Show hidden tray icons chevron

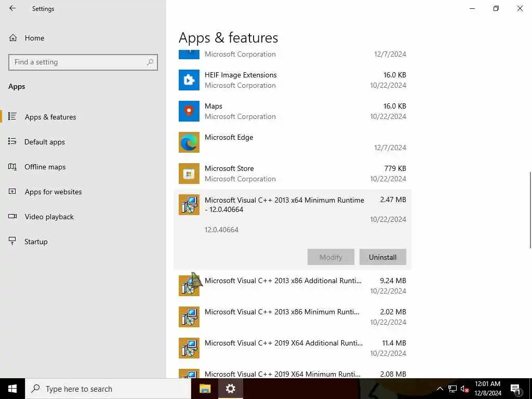(x=440, y=389)
